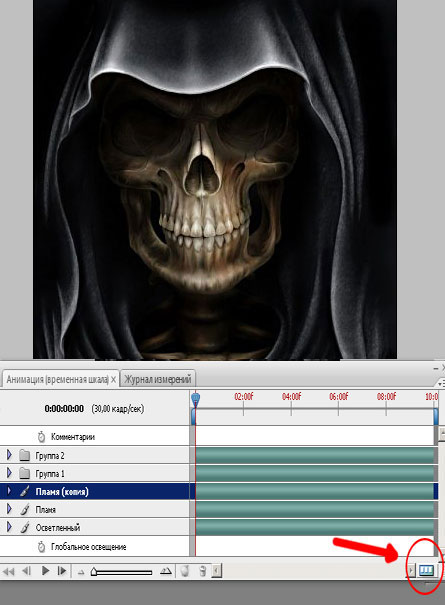Viewport: 445px width, 605px height.
Task: Click brush icon of Пламя (копия) layer
Action: [25, 491]
